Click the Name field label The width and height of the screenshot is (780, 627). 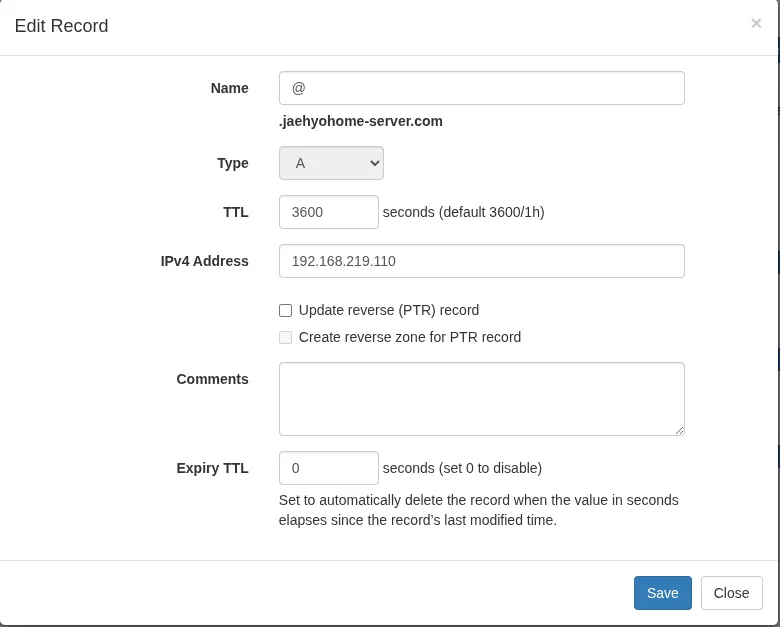click(229, 88)
